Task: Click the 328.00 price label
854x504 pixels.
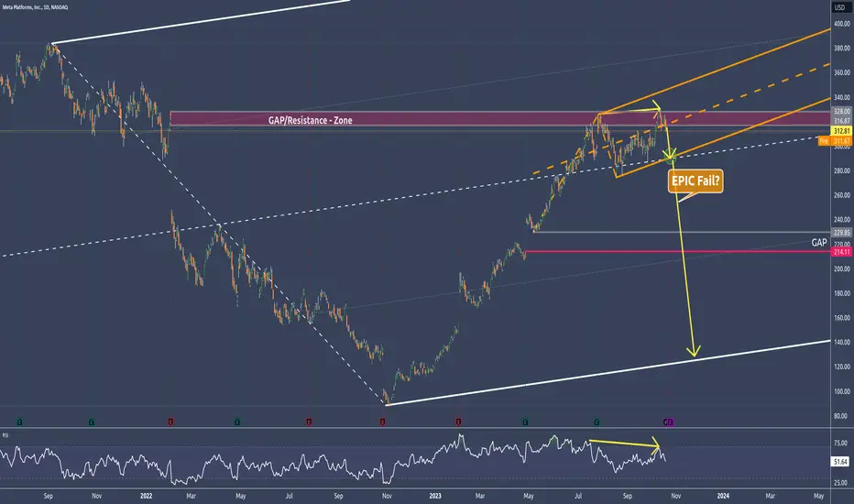Action: tap(841, 111)
